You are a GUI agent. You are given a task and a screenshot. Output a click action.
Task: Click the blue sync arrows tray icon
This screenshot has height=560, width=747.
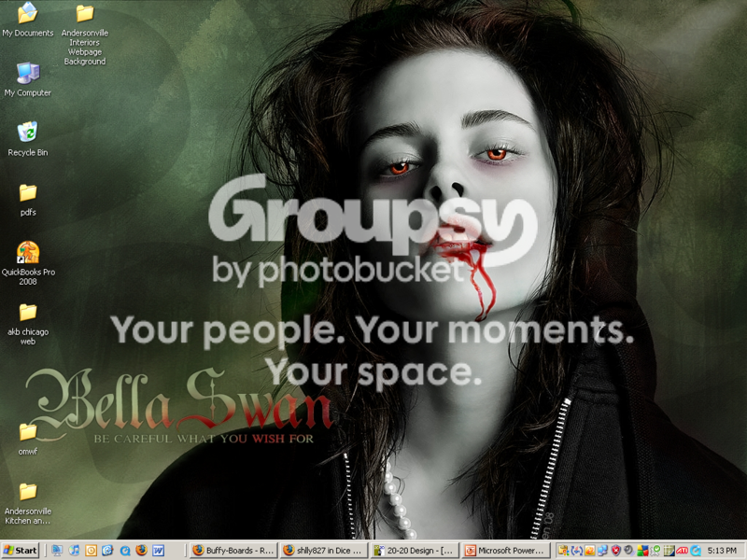(x=576, y=551)
